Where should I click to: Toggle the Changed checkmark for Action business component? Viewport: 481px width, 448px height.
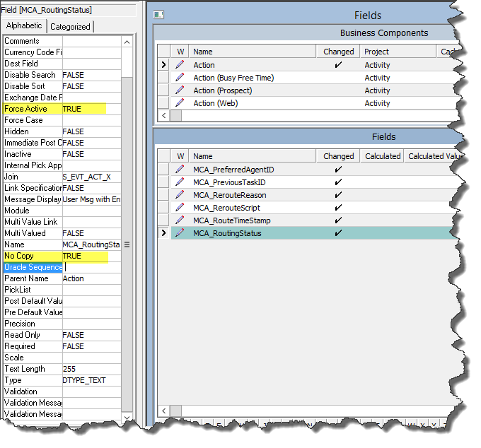coord(338,65)
